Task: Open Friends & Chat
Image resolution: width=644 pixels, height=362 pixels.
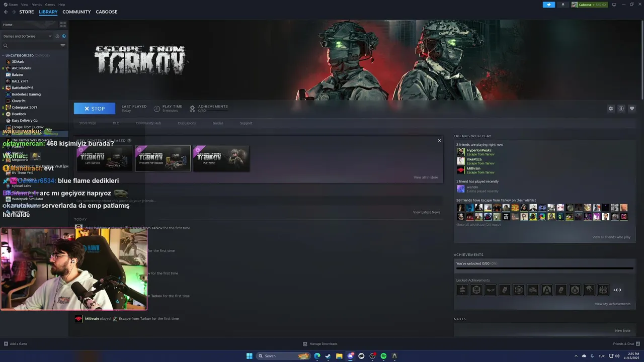Action: (626, 344)
